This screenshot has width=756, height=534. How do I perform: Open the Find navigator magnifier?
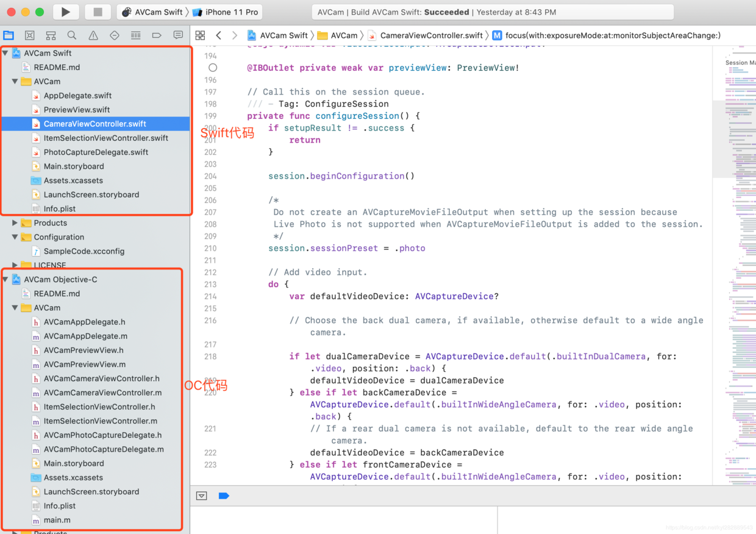(x=72, y=35)
